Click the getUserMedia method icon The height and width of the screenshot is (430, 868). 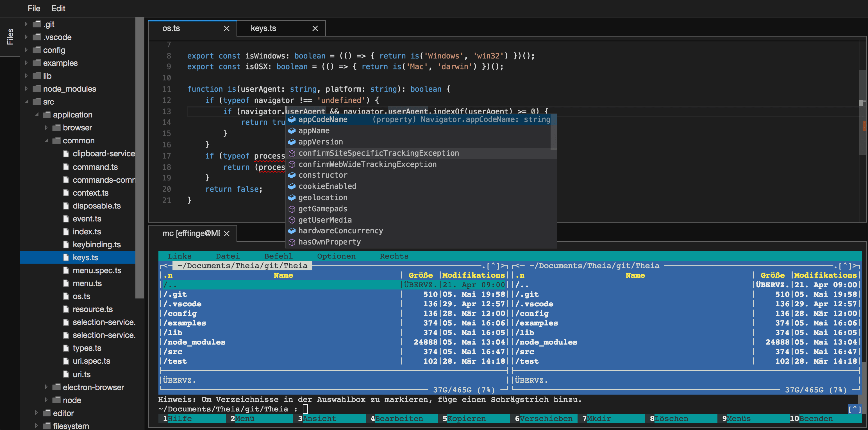(x=292, y=220)
